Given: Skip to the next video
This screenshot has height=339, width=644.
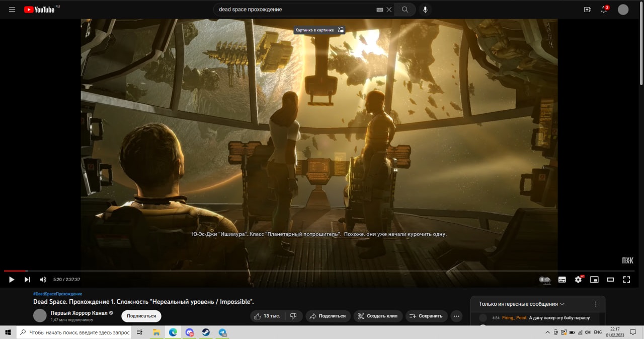Looking at the screenshot, I should click(x=27, y=279).
